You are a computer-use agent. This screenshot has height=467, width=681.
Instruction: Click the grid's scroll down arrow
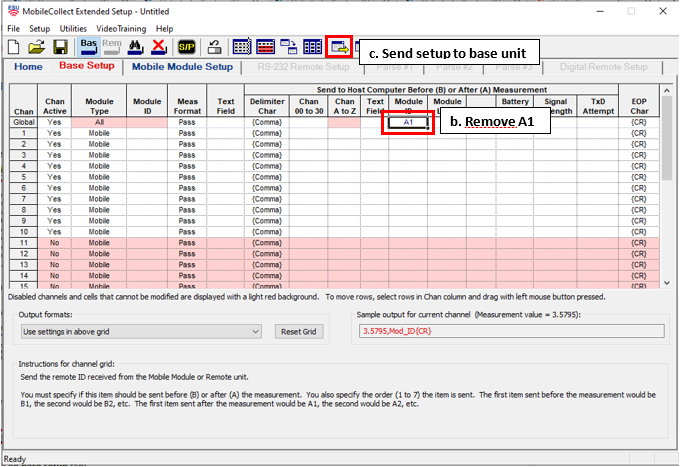[x=667, y=283]
